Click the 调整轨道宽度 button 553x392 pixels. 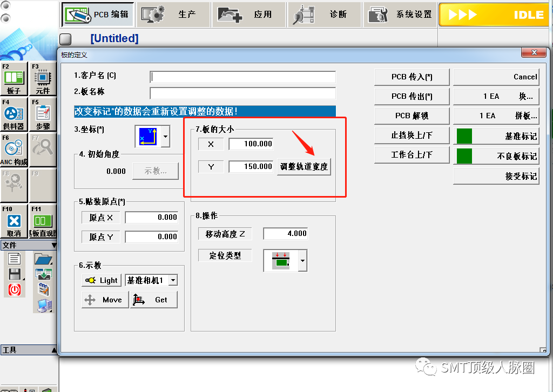tap(304, 167)
